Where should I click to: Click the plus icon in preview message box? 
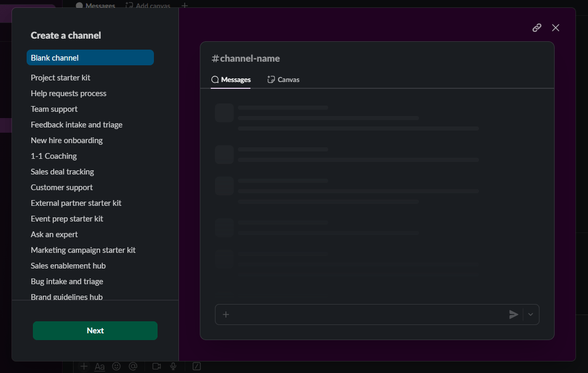click(x=226, y=314)
